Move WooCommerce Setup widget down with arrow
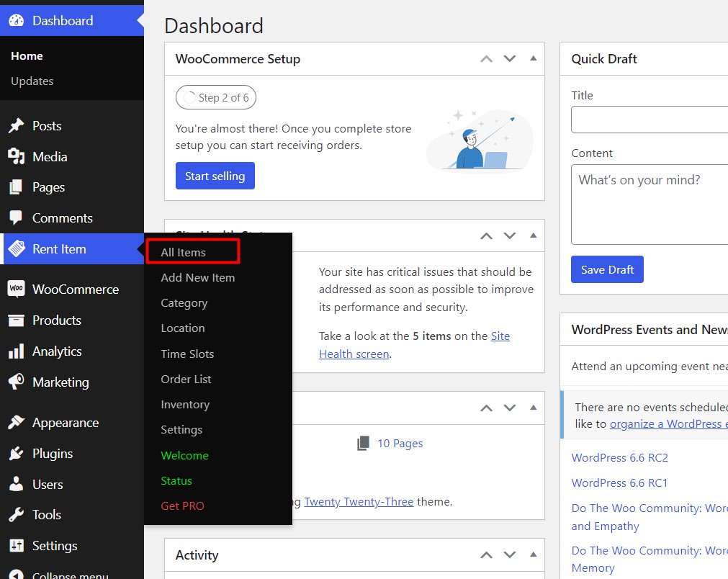This screenshot has width=728, height=579. (x=510, y=58)
